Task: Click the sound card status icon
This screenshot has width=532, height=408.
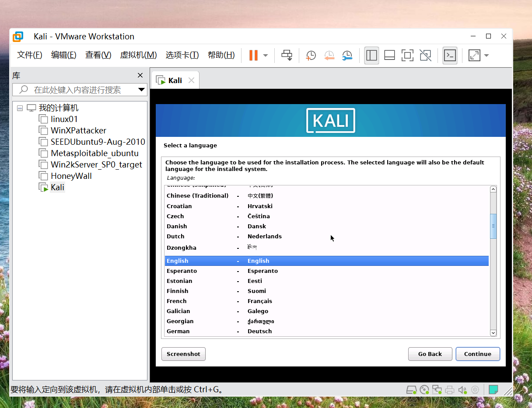Action: coord(462,390)
